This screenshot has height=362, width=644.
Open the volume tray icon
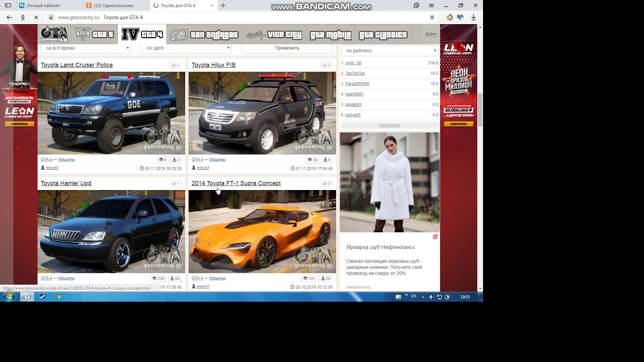pyautogui.click(x=431, y=297)
